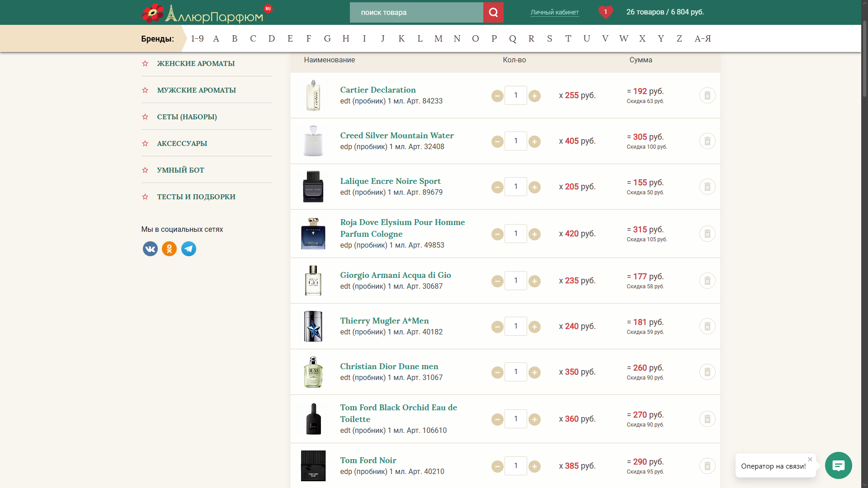Decrease Cartier Declaration quantity
The height and width of the screenshot is (488, 868).
497,96
